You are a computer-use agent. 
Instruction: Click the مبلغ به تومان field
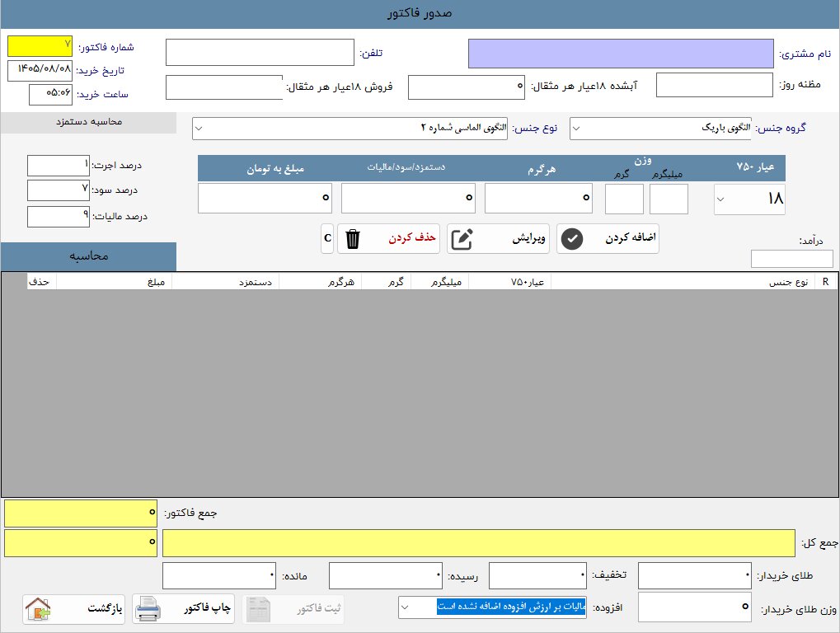pos(265,198)
